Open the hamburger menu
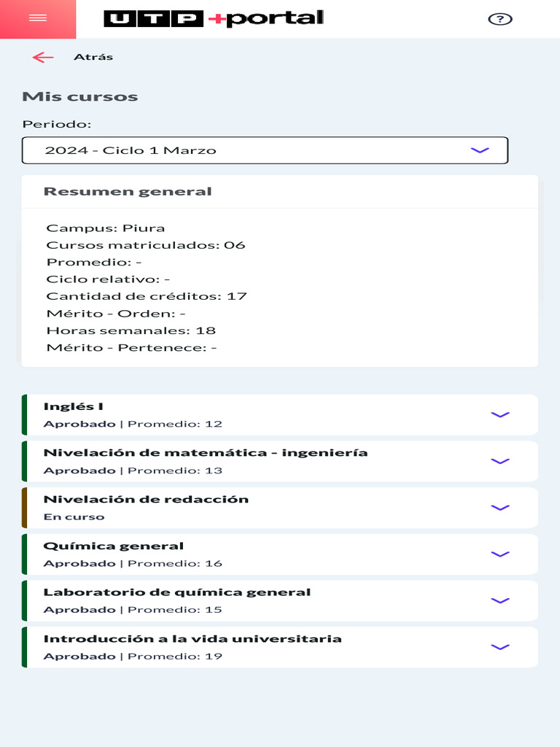Screen dimensions: 560x747 [37, 19]
